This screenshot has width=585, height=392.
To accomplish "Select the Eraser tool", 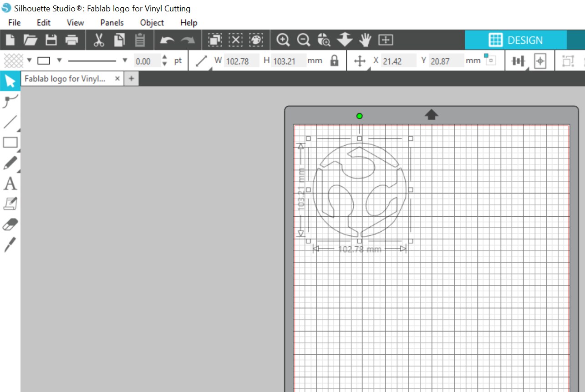I will click(10, 224).
